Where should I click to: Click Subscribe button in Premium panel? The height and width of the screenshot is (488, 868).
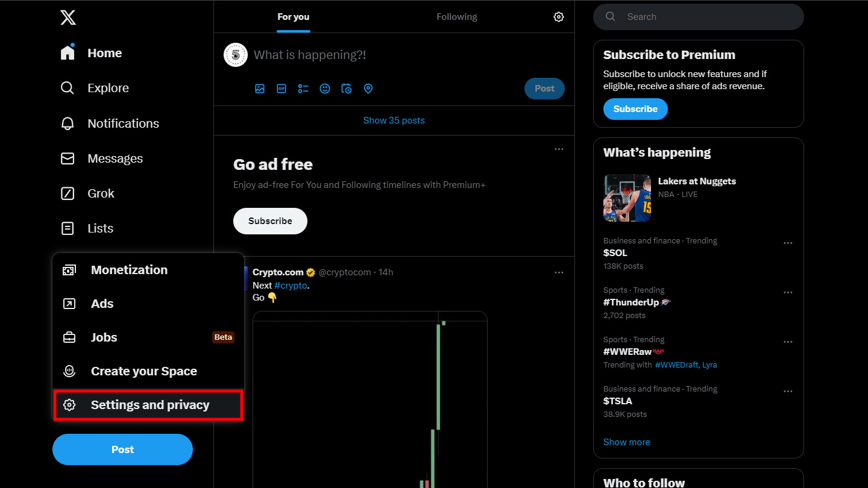(635, 109)
